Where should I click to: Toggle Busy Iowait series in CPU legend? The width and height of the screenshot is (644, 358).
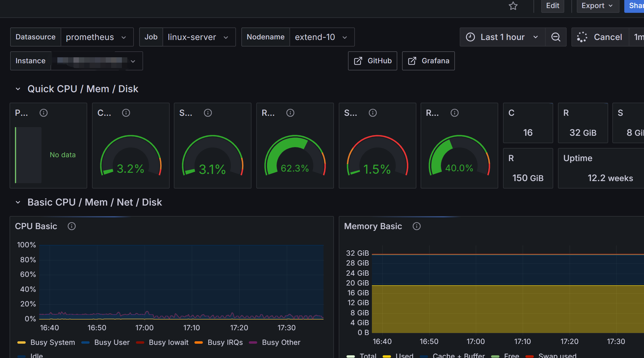pos(168,342)
